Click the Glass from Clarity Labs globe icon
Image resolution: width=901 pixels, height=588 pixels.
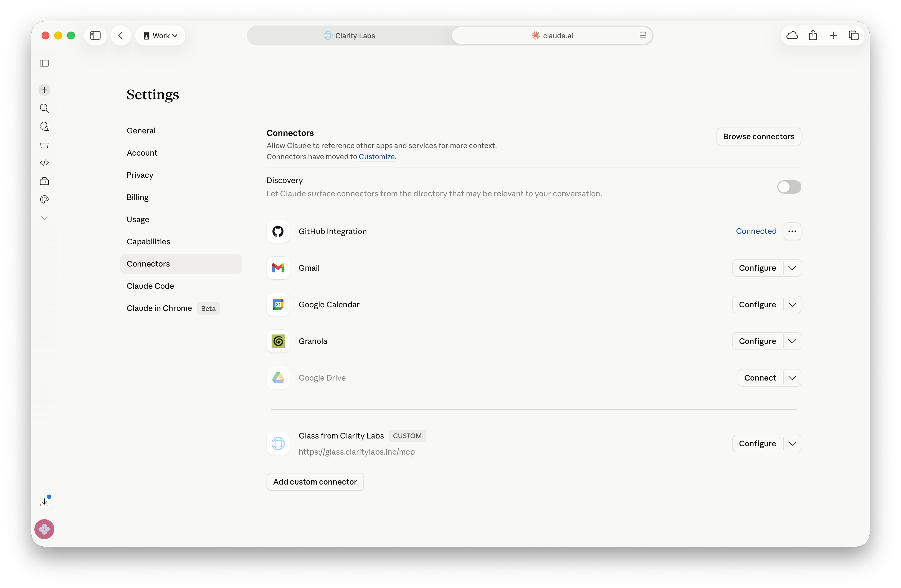pos(278,443)
